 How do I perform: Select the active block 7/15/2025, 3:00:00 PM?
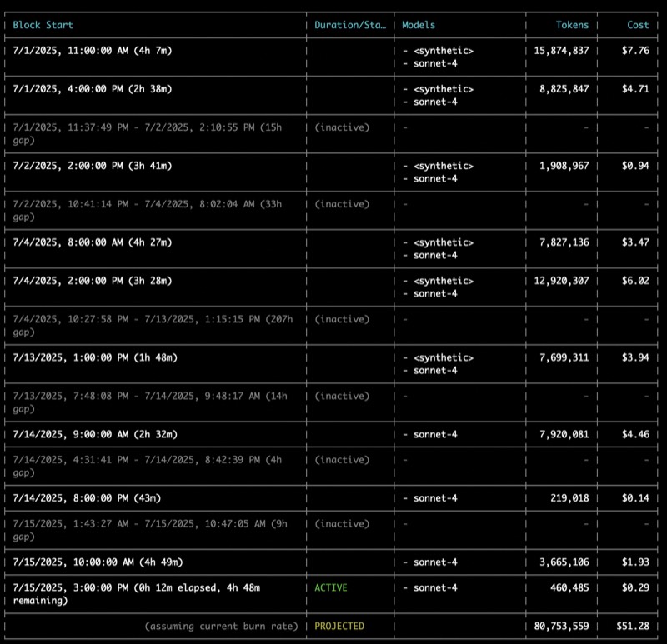tap(137, 594)
